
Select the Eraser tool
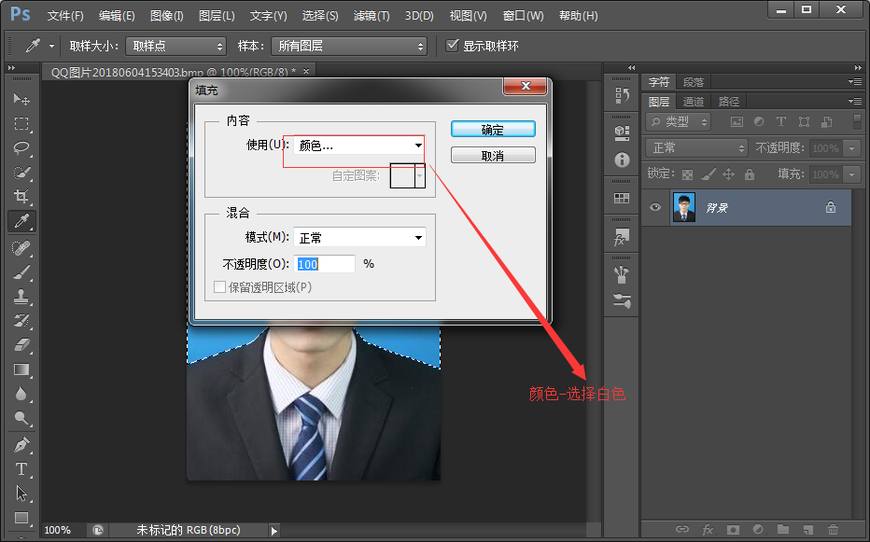click(22, 346)
